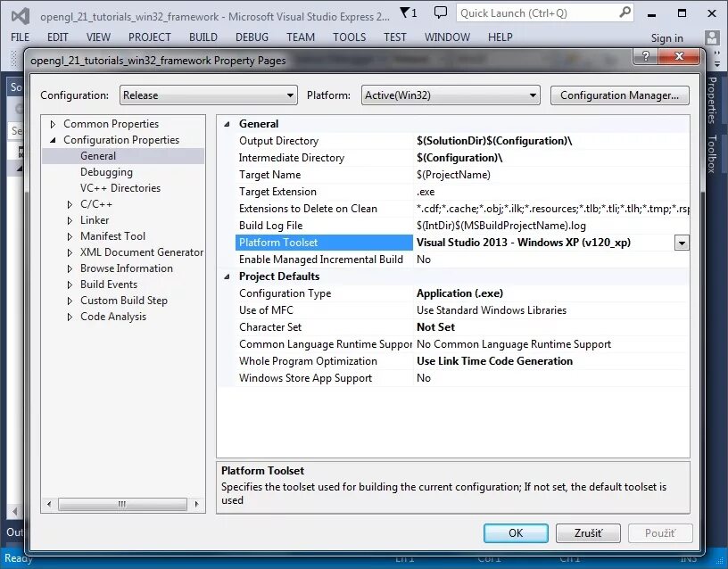Open the EDIT menu

[x=58, y=37]
